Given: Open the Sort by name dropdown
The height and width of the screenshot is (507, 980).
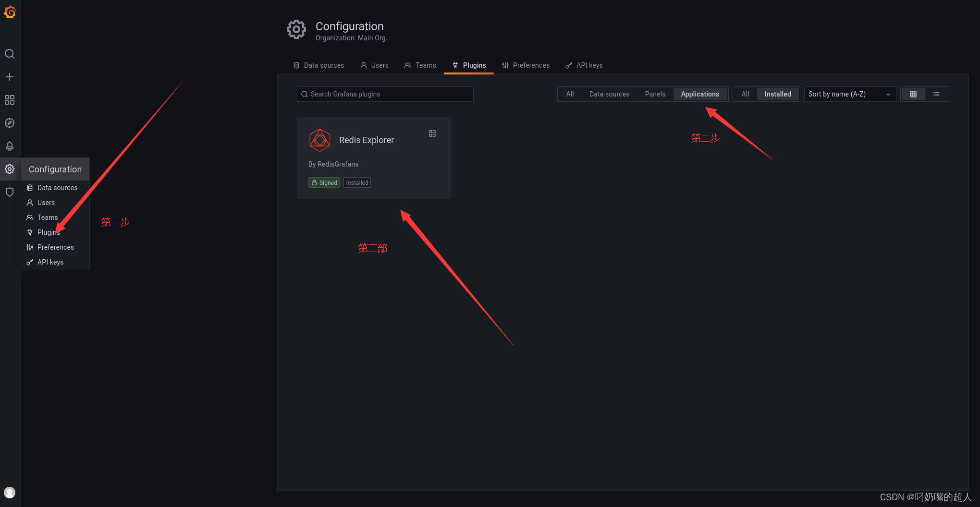Looking at the screenshot, I should pyautogui.click(x=849, y=94).
